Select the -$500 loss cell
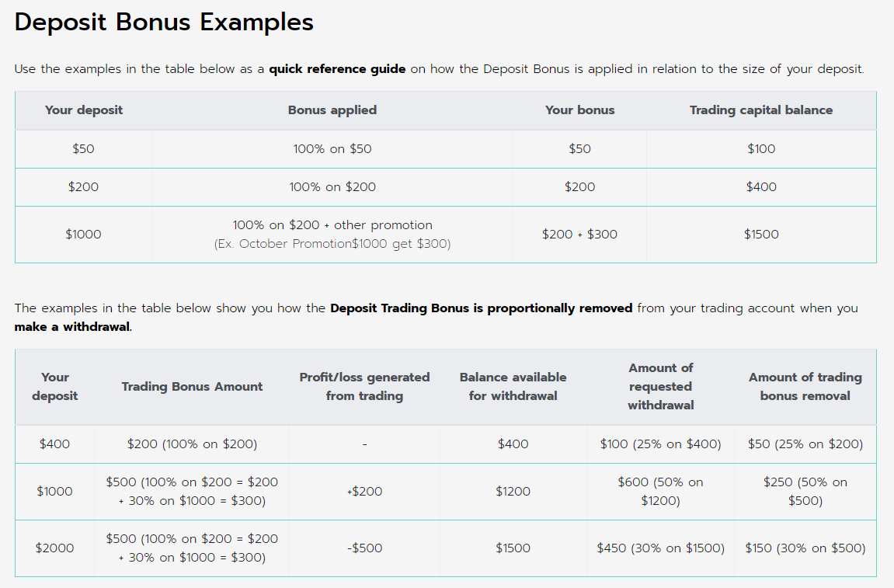Viewport: 894px width, 588px height. [x=364, y=548]
